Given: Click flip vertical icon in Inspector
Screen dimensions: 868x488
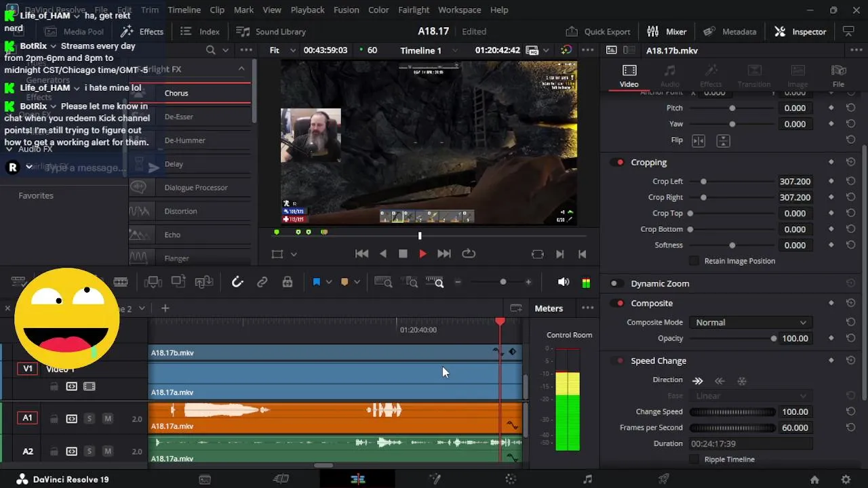Looking at the screenshot, I should [724, 140].
